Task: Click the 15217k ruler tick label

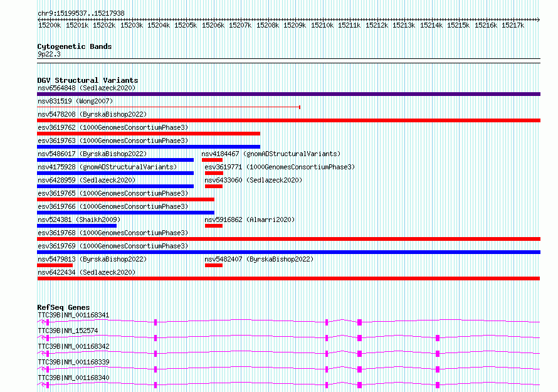Action: 513,25
